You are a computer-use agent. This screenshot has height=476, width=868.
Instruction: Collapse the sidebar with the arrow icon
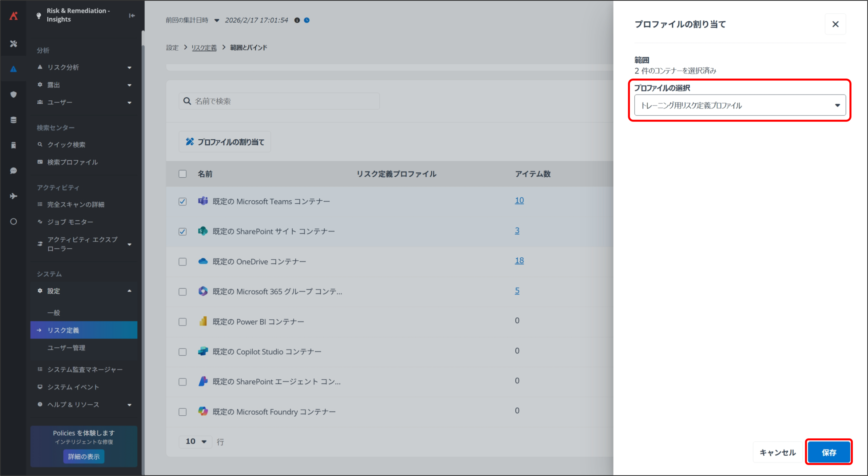point(132,16)
